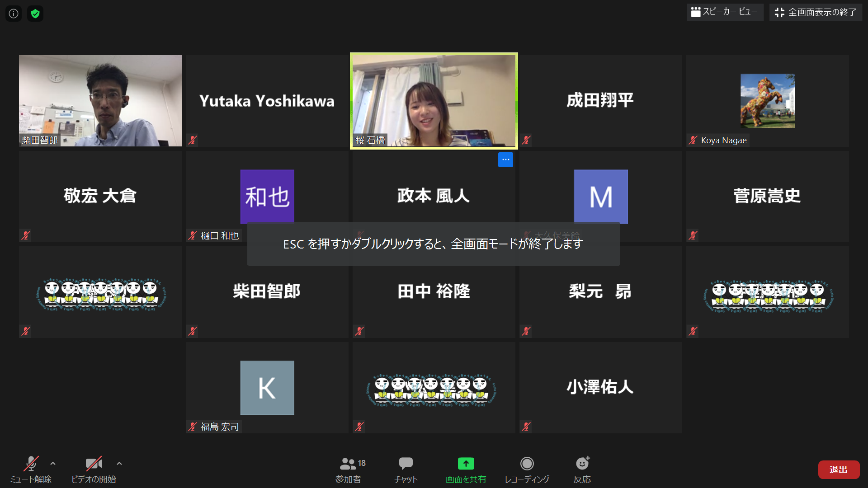This screenshot has width=868, height=488.
Task: Click the Koya Nagae name label
Action: (x=724, y=141)
